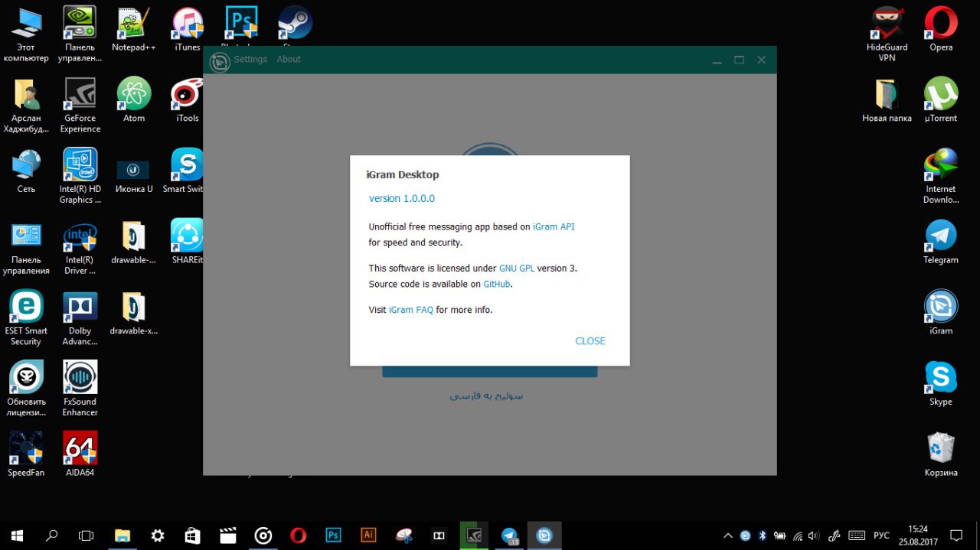Open Task View on the taskbar

tap(87, 535)
